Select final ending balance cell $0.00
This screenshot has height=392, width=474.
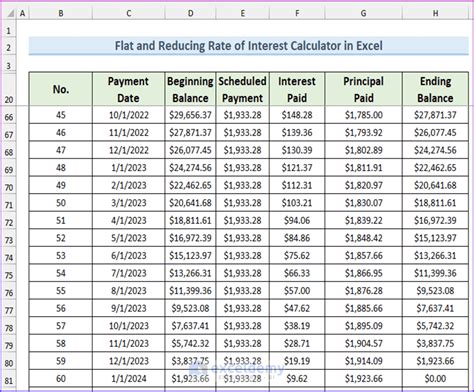point(435,379)
